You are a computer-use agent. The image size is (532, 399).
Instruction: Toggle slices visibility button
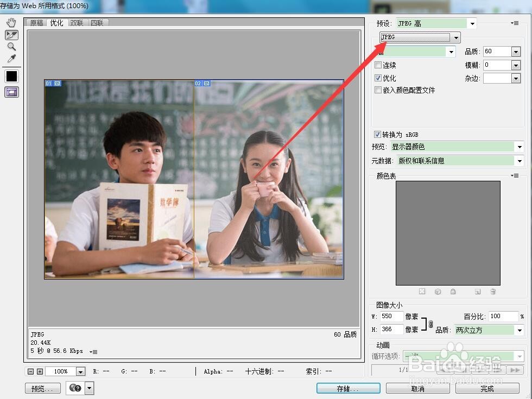(11, 92)
